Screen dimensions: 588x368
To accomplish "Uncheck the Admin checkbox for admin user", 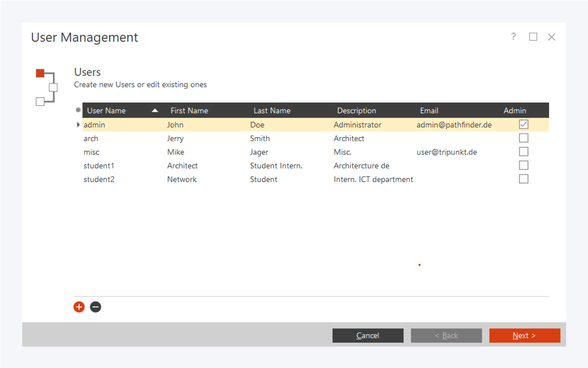I will pos(523,124).
